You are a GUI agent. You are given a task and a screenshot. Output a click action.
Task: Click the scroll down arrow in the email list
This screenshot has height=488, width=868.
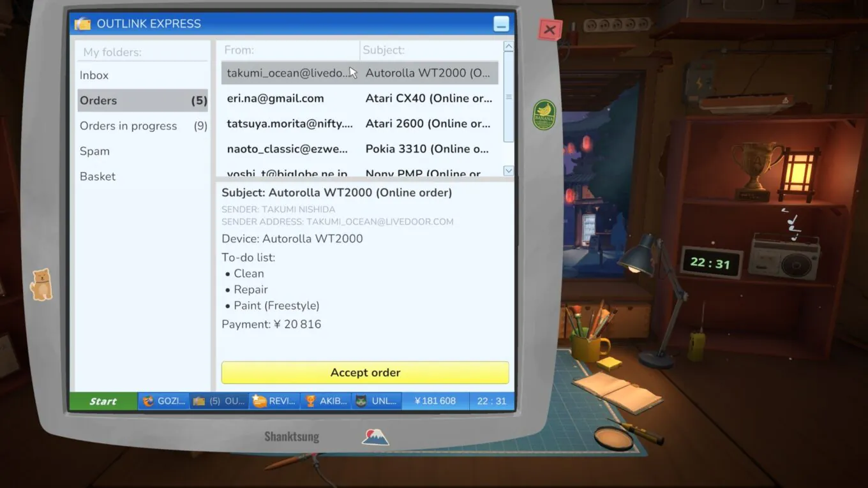tap(509, 170)
